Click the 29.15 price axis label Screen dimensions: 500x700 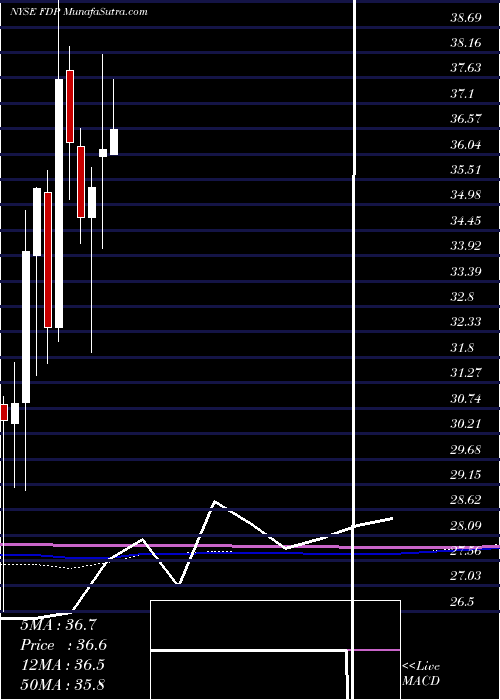(466, 474)
